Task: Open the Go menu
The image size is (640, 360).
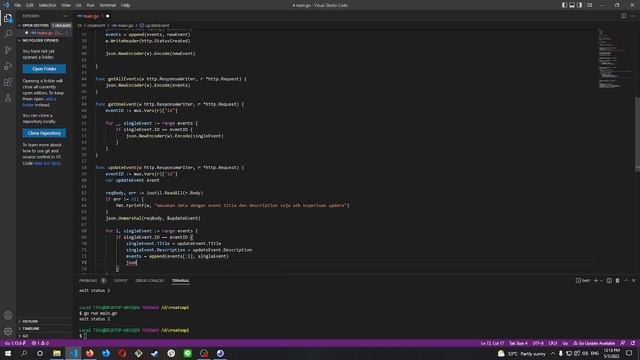Action: (78, 5)
